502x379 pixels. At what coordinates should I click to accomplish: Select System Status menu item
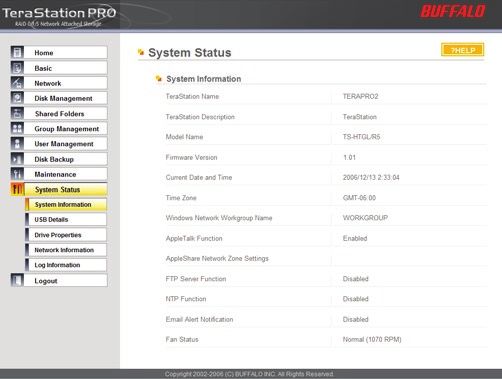click(66, 189)
